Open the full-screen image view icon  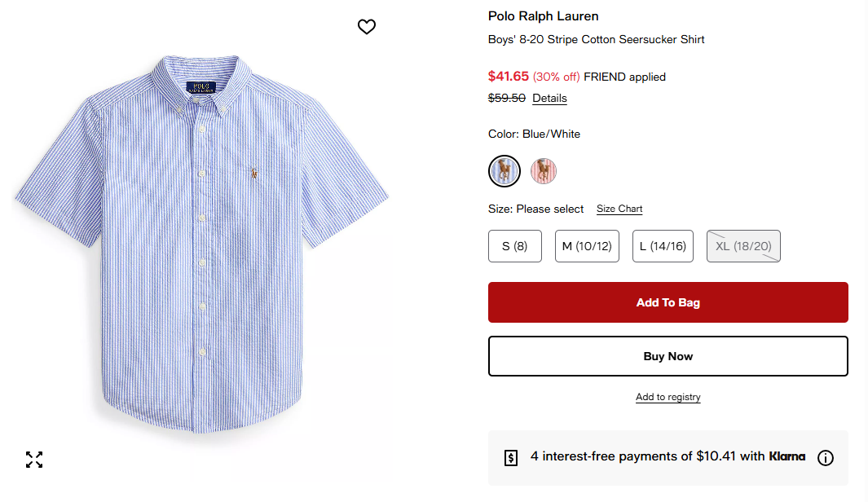tap(34, 460)
